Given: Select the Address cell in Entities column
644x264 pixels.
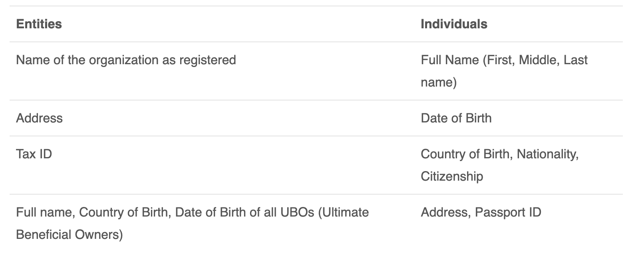Looking at the screenshot, I should coord(39,118).
